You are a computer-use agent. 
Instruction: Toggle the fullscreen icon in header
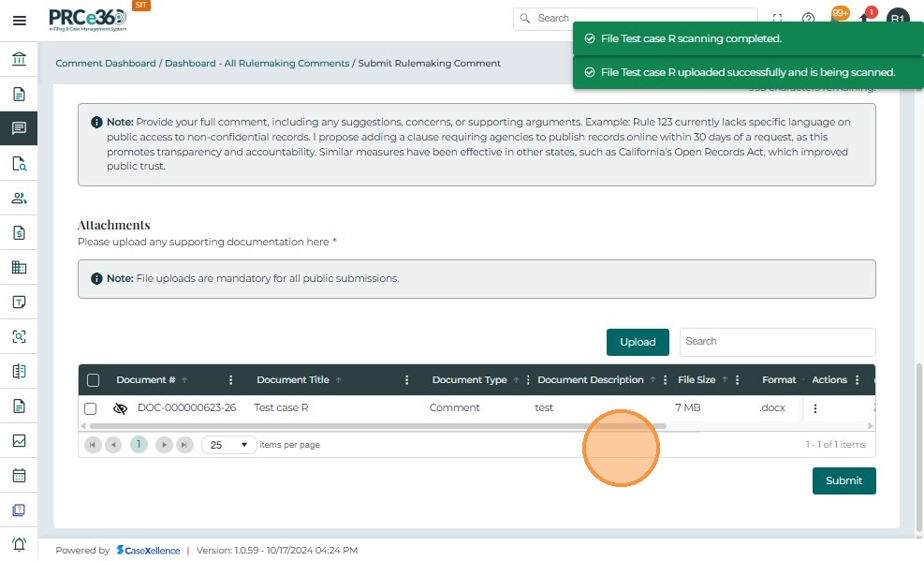[x=777, y=19]
